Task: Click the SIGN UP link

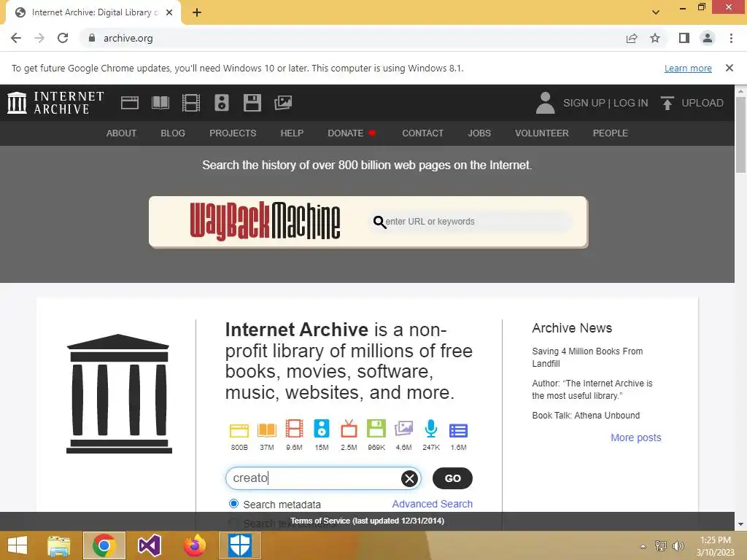Action: 584,103
